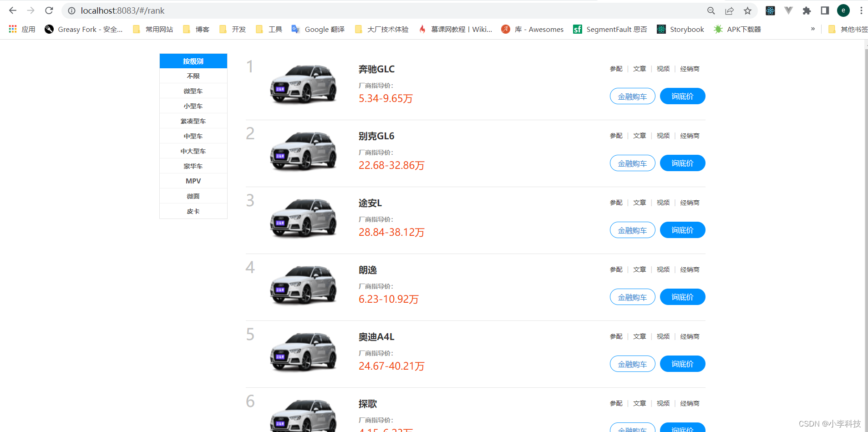
Task: Click the browser forward arrow
Action: [30, 10]
